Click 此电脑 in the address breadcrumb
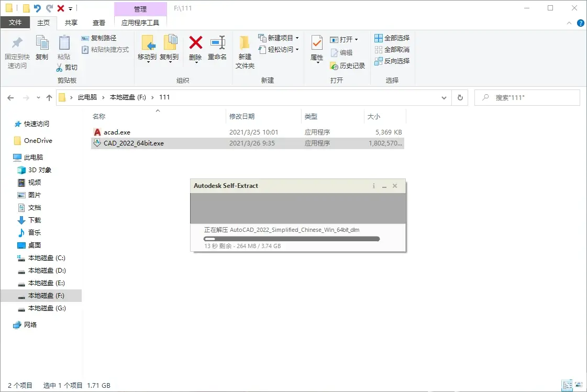The image size is (587, 392). pyautogui.click(x=87, y=98)
